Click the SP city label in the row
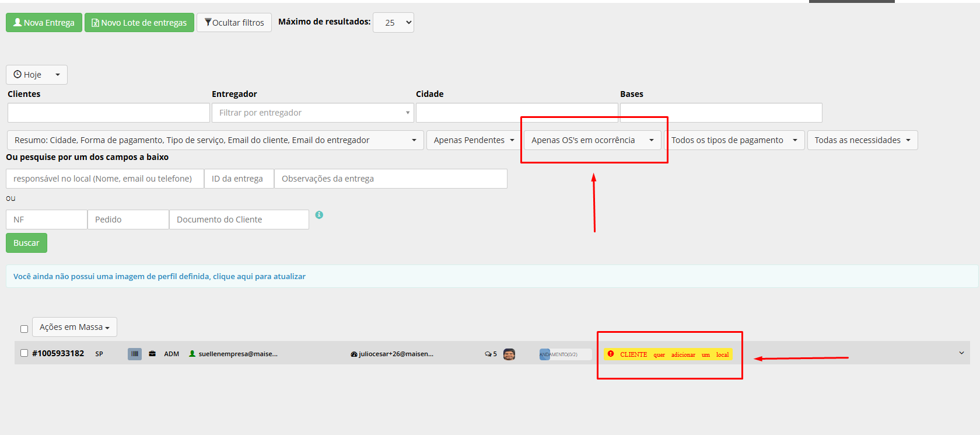This screenshot has width=980, height=435. 99,354
